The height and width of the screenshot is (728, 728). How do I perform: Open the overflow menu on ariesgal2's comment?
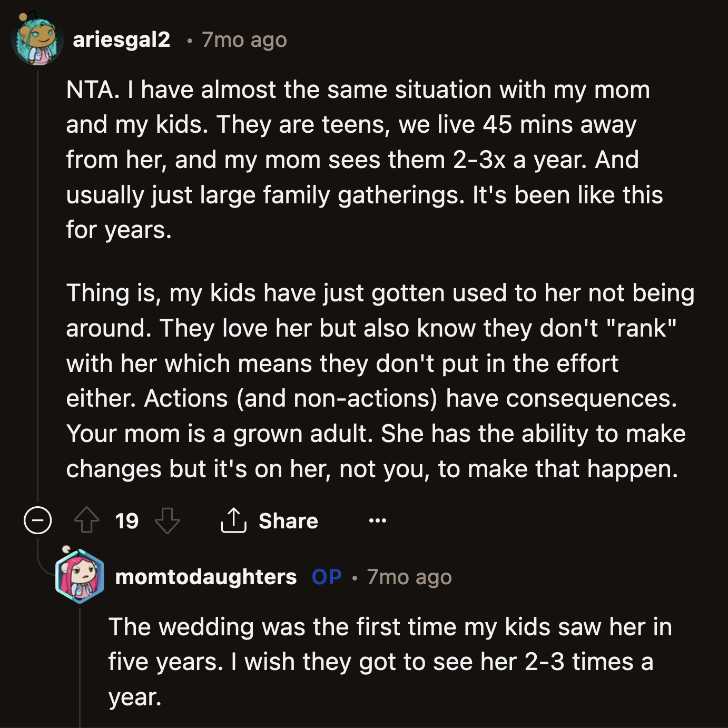tap(377, 522)
